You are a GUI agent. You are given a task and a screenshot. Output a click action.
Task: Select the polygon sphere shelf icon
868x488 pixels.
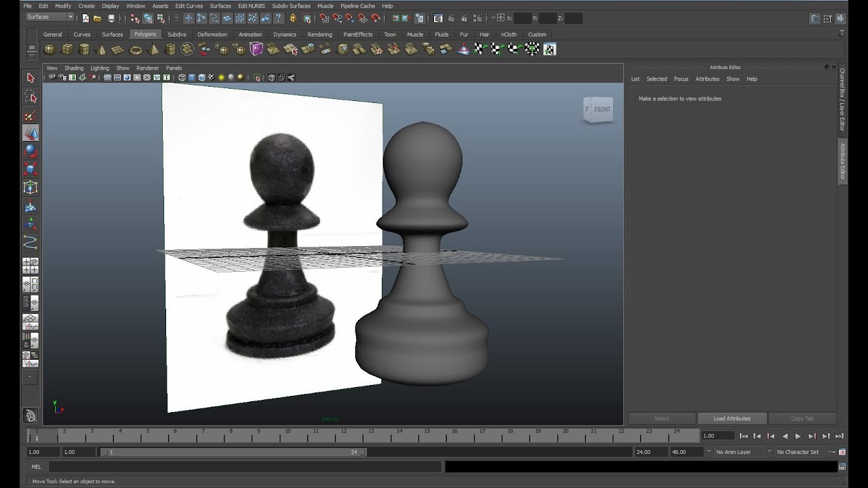(x=50, y=49)
